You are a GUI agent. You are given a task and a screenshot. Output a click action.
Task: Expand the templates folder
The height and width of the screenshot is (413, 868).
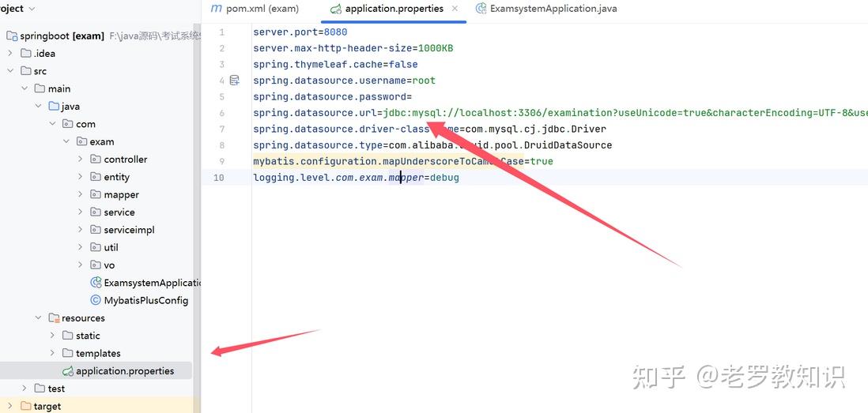(x=52, y=353)
